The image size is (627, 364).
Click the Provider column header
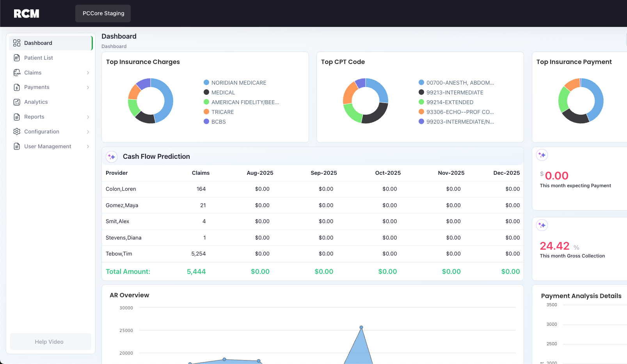(117, 173)
